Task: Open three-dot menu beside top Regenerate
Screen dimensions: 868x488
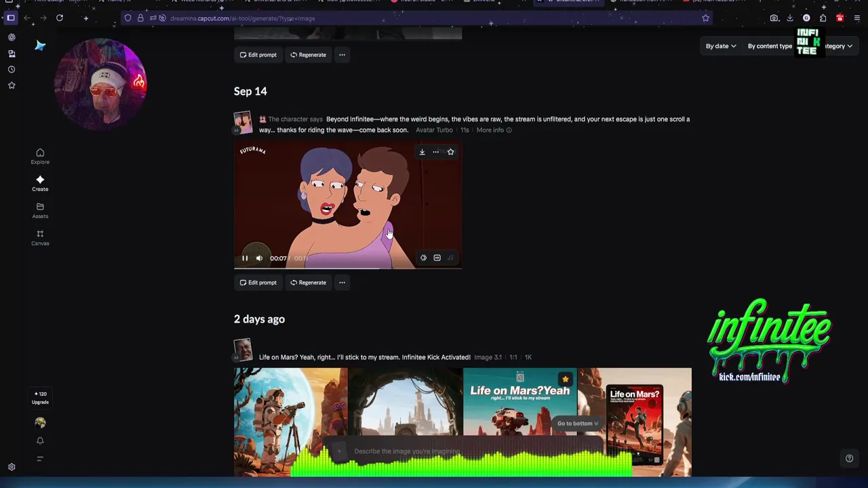Action: [x=342, y=55]
